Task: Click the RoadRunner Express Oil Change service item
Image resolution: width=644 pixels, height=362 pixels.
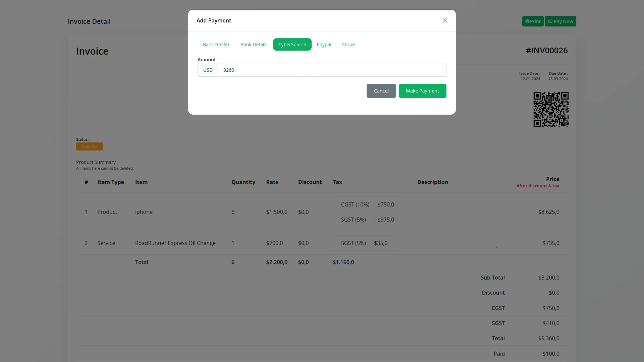Action: (x=175, y=243)
